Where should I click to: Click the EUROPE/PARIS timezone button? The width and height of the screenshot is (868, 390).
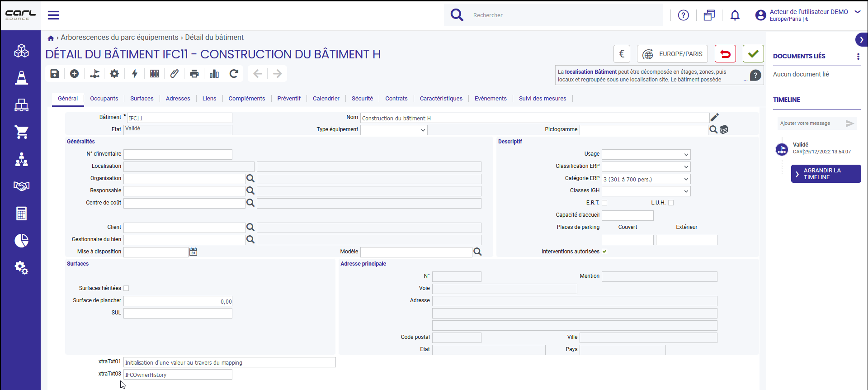(673, 54)
